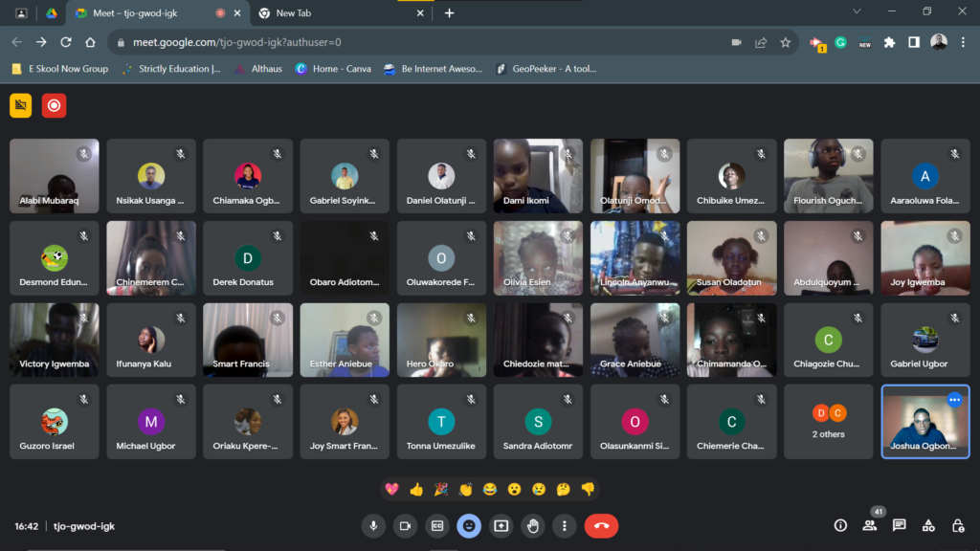Send the party popper reaction
This screenshot has width=980, height=551.
[x=440, y=489]
